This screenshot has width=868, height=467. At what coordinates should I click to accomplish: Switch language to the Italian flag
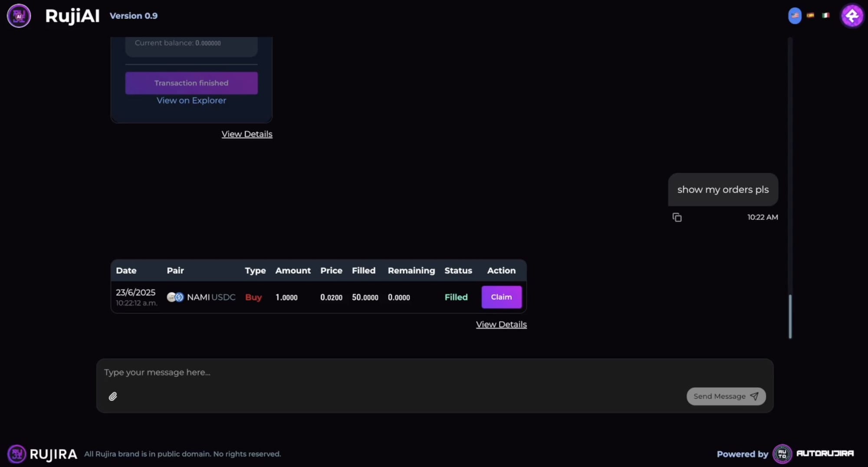825,15
